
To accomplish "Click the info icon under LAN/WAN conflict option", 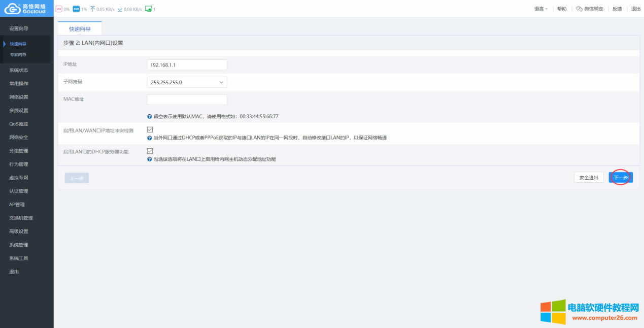I will coord(150,137).
